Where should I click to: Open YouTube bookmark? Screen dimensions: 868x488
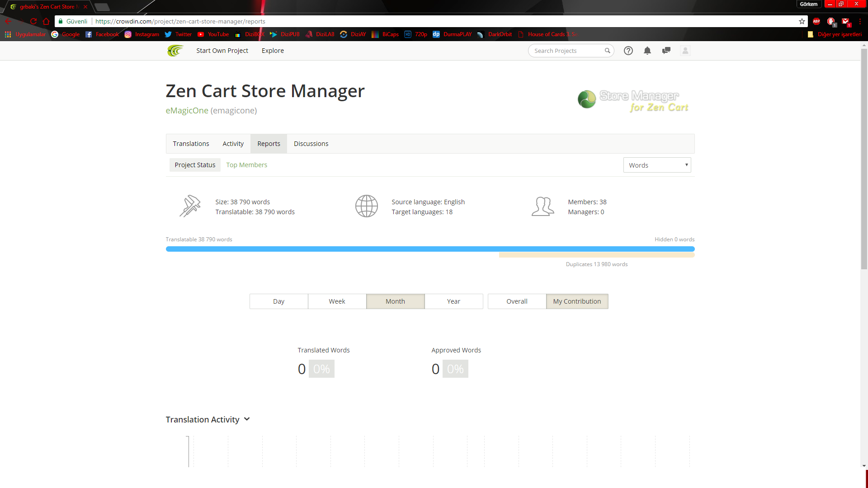(213, 34)
